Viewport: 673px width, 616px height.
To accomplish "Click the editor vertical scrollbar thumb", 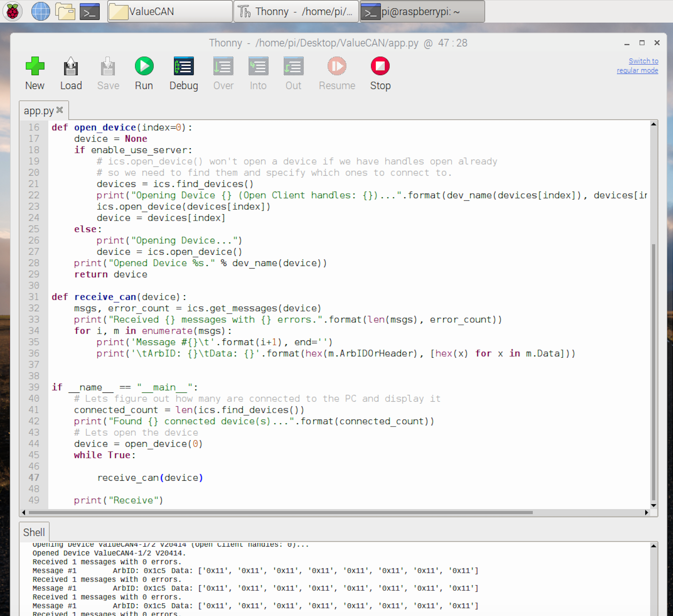I will tap(654, 372).
